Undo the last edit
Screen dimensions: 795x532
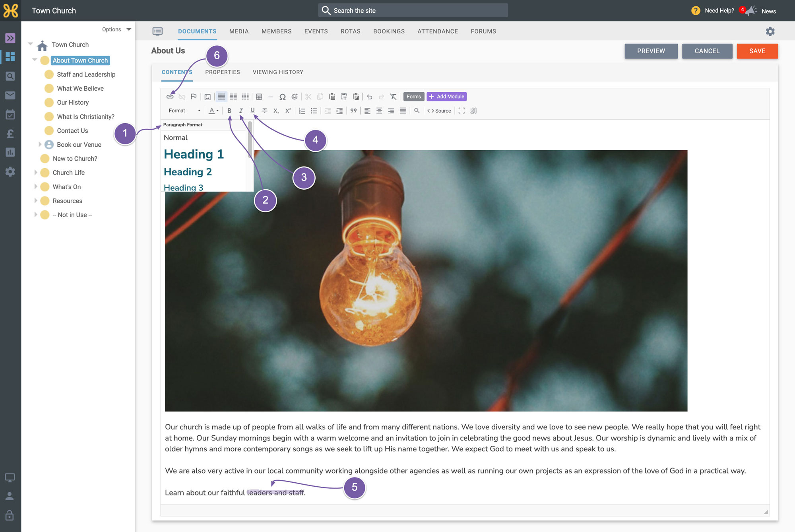click(x=370, y=97)
